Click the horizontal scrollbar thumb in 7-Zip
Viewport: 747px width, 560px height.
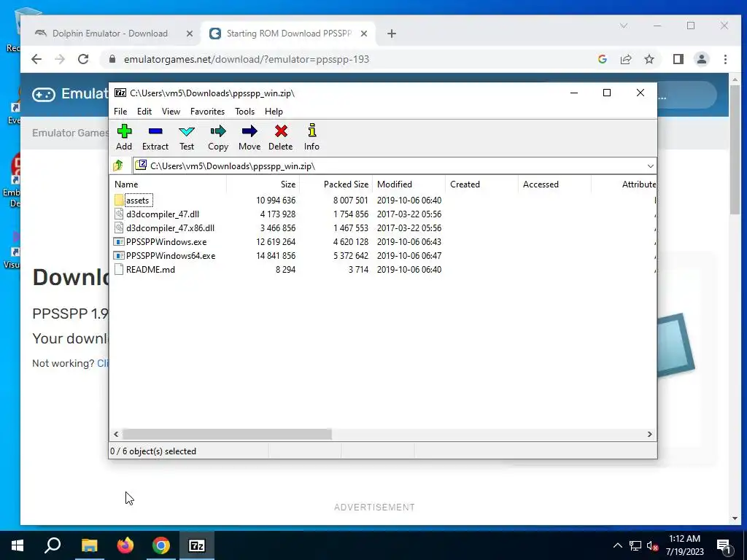click(x=227, y=435)
